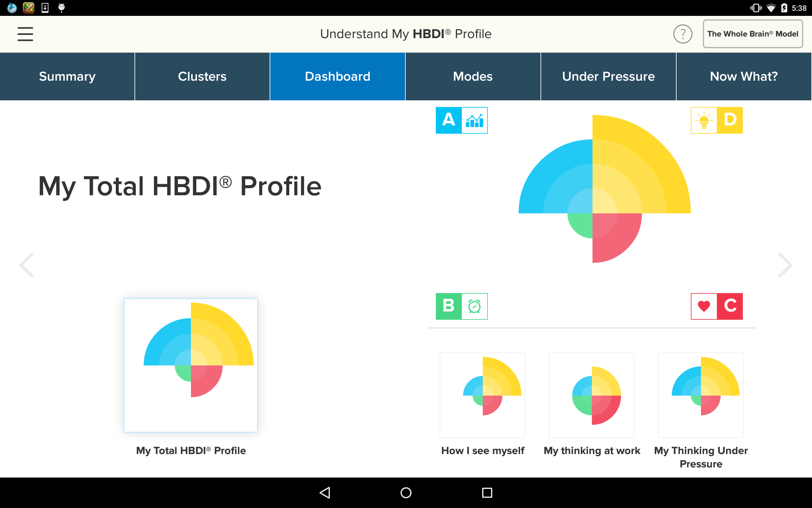The height and width of the screenshot is (508, 812).
Task: Tap the Android recent apps button
Action: (487, 493)
